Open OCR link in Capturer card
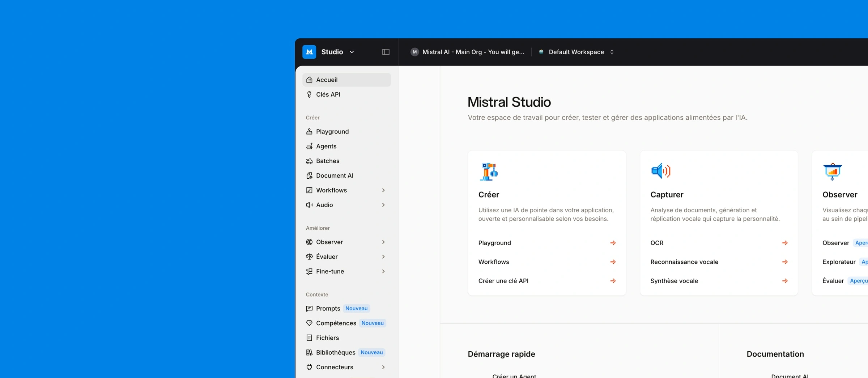The image size is (868, 378). point(719,243)
